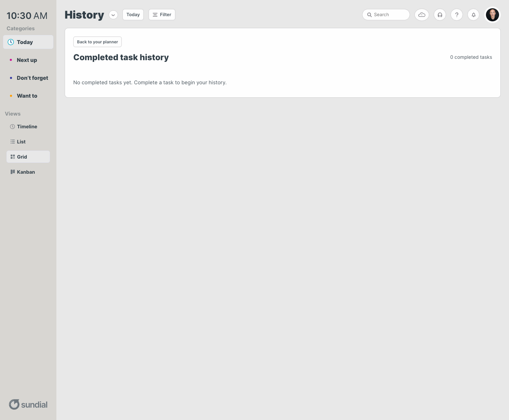Image resolution: width=509 pixels, height=420 pixels.
Task: Select the Today category in sidebar
Action: [x=28, y=42]
